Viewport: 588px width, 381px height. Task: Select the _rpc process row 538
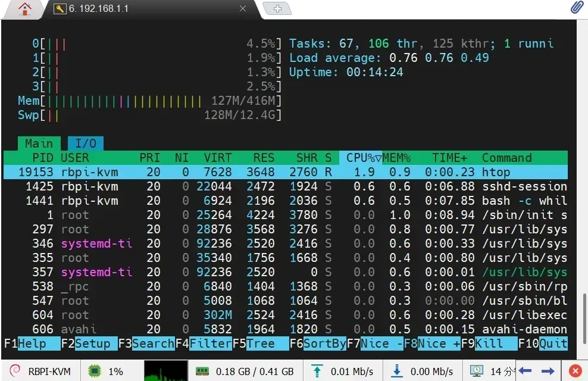(286, 286)
